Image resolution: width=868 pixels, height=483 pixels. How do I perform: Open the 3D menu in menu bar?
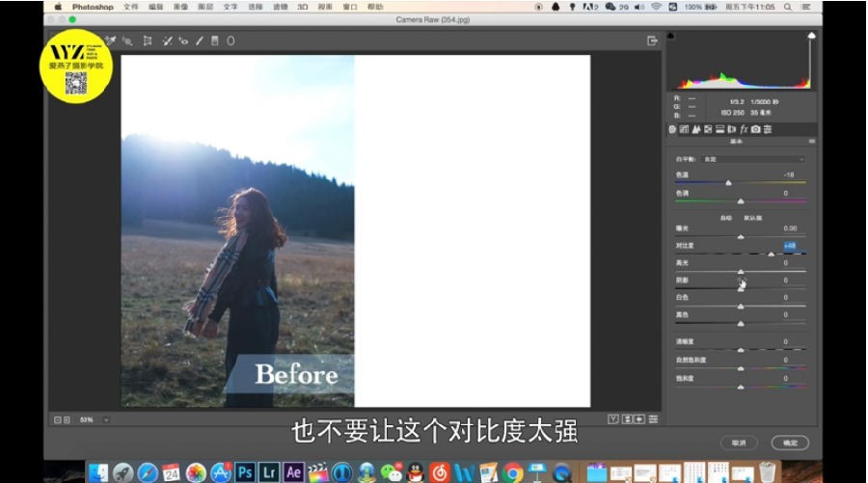coord(302,7)
